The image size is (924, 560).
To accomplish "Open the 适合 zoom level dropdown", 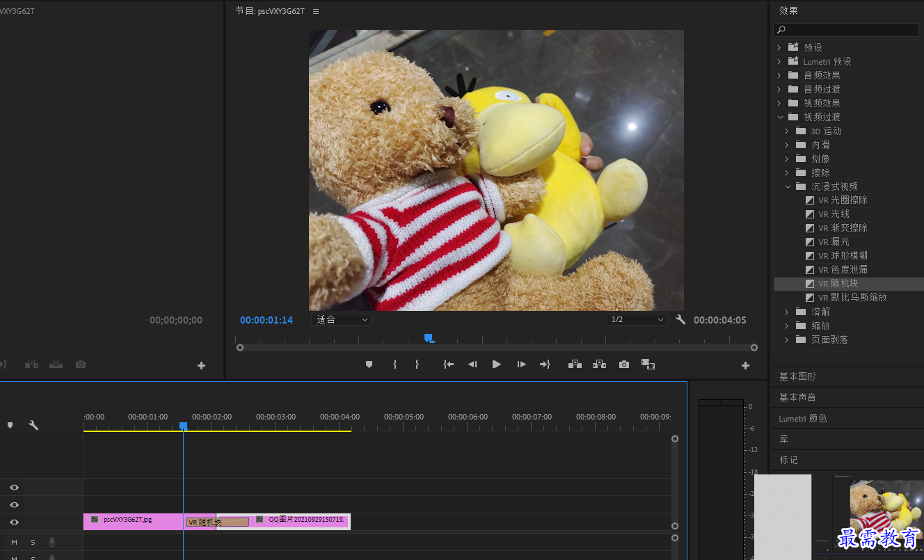I will tap(341, 320).
